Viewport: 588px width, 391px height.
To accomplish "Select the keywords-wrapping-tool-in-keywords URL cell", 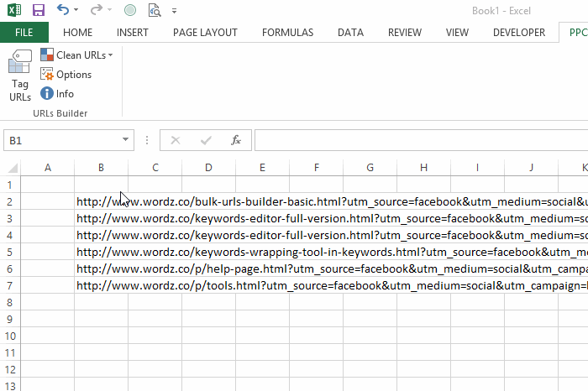I will click(102, 252).
